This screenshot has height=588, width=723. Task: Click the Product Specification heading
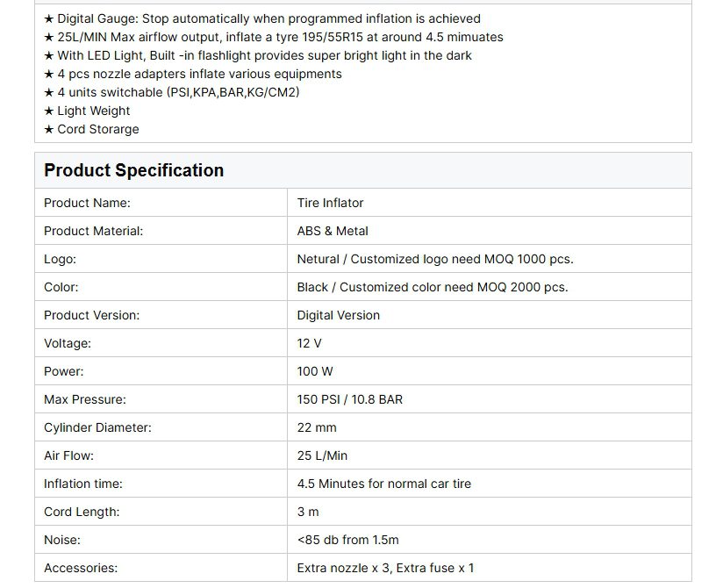pyautogui.click(x=134, y=170)
